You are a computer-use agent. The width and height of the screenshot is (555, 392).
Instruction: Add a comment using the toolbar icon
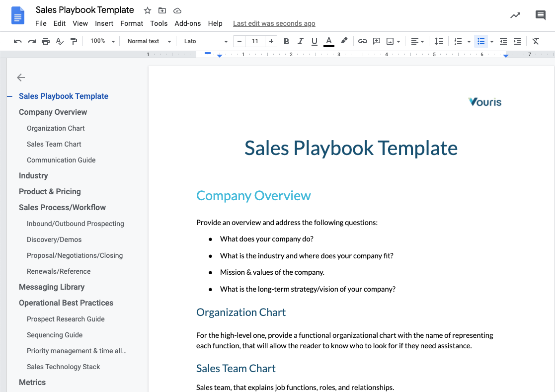point(377,41)
